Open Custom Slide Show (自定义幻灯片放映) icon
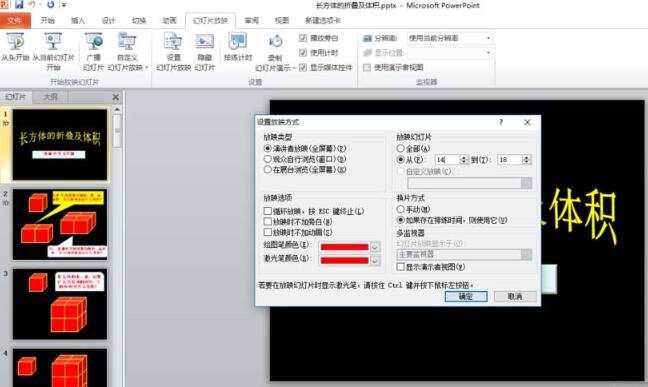Image resolution: width=648 pixels, height=387 pixels. pyautogui.click(x=127, y=41)
